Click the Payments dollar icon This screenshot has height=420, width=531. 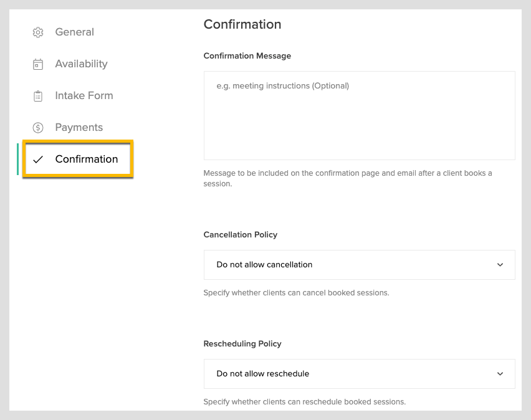tap(38, 128)
